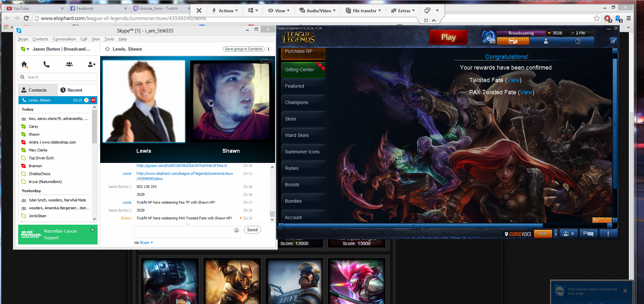The height and width of the screenshot is (304, 644).
Task: Bookmark this page with the star icon
Action: [597, 18]
